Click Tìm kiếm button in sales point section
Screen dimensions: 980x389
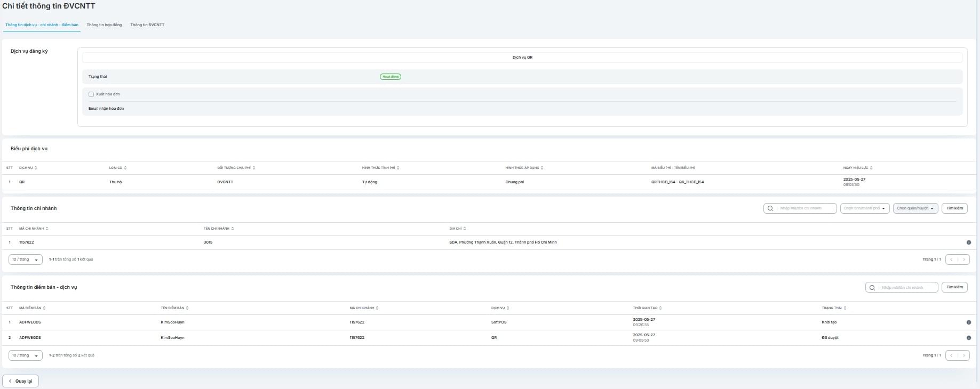(x=954, y=287)
